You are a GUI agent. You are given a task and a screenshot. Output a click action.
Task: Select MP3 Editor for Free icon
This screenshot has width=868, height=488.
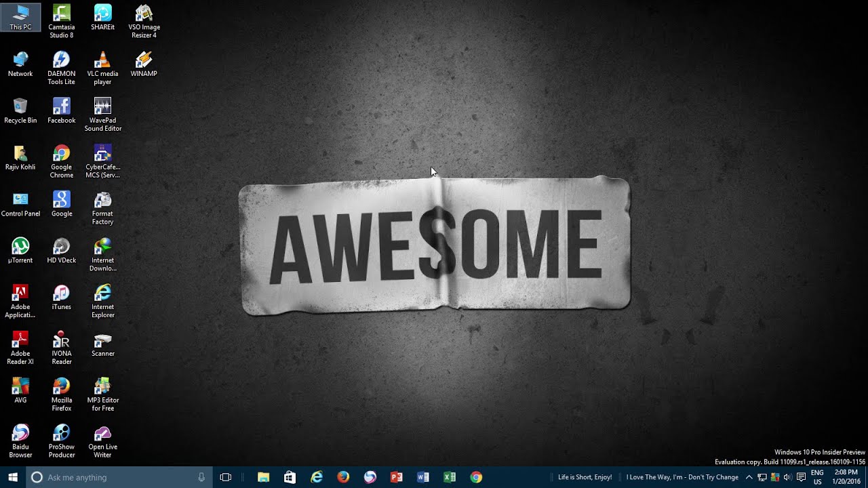point(102,394)
